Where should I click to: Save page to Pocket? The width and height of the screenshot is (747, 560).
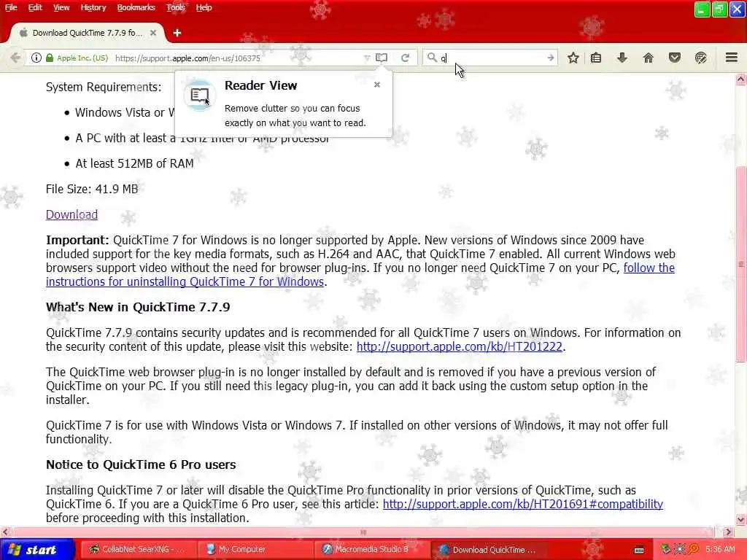tap(675, 58)
